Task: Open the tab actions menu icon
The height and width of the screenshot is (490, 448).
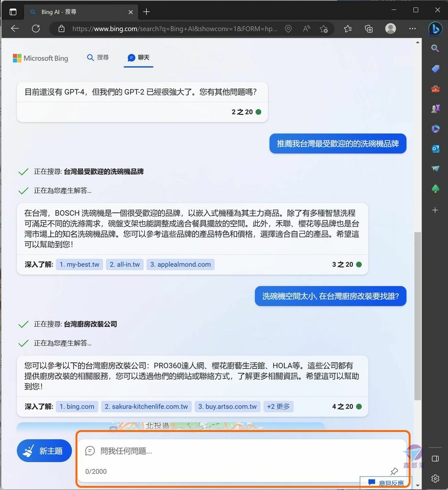Action: (13, 12)
